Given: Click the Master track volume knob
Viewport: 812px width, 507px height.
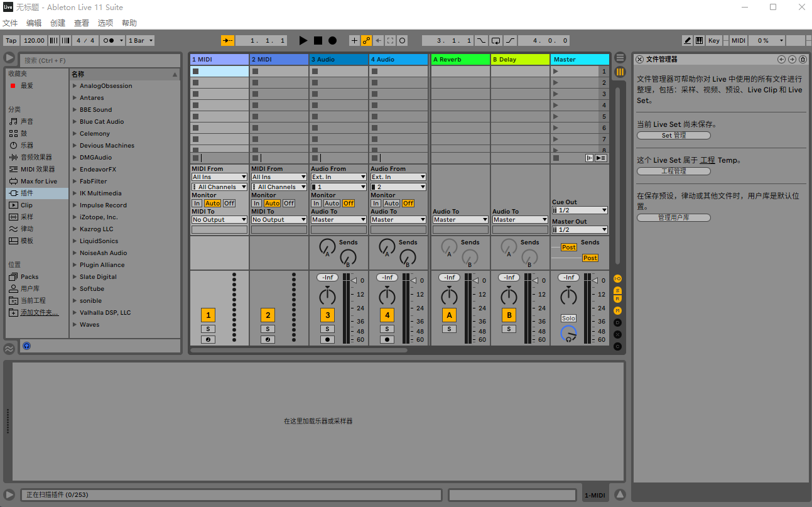Looking at the screenshot, I should [568, 295].
